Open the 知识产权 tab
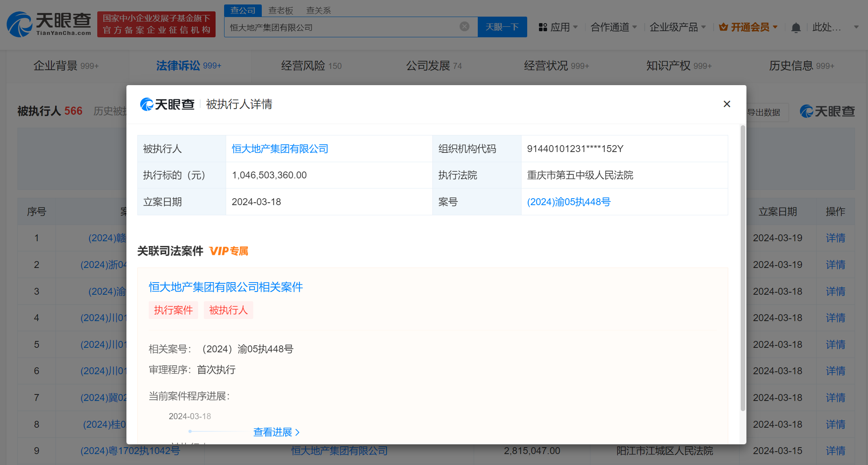The width and height of the screenshot is (868, 465). click(x=679, y=66)
